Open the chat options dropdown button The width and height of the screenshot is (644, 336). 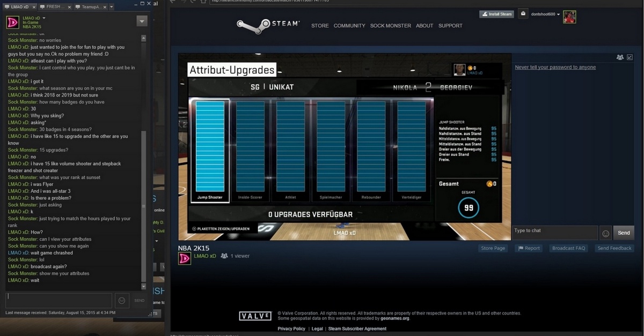(142, 21)
